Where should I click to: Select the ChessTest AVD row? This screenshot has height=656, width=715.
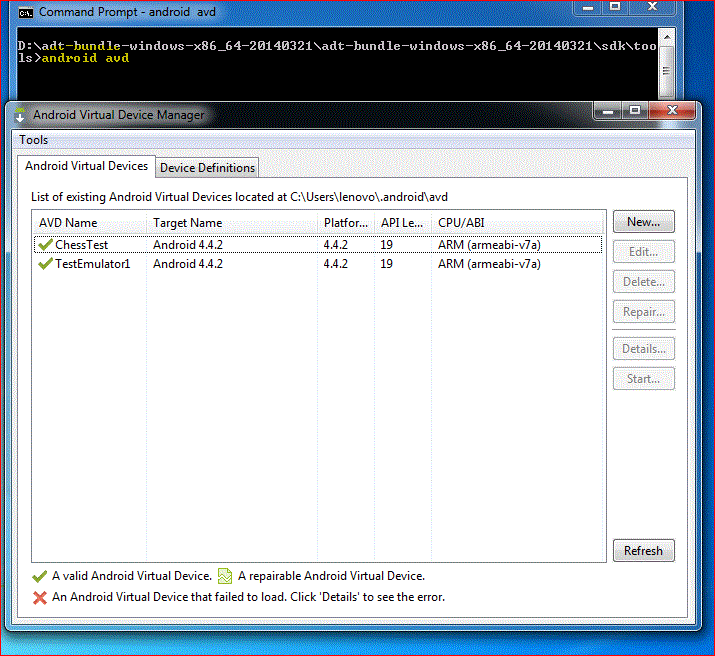point(318,245)
